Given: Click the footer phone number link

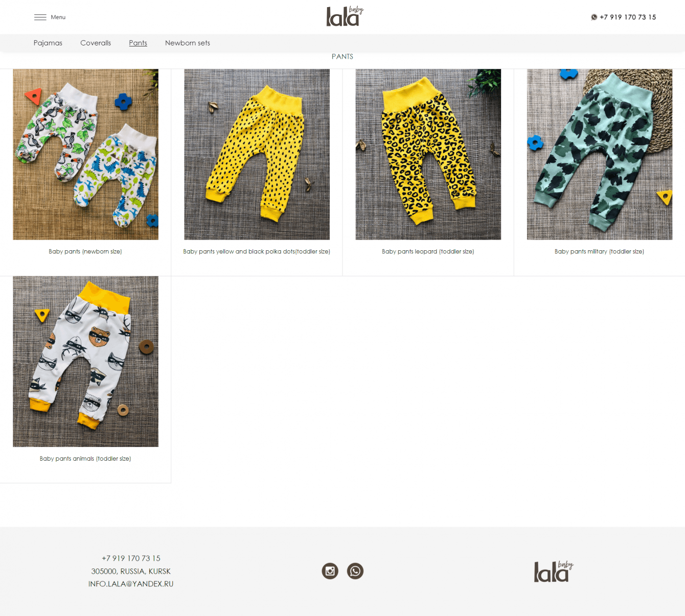Looking at the screenshot, I should [131, 558].
